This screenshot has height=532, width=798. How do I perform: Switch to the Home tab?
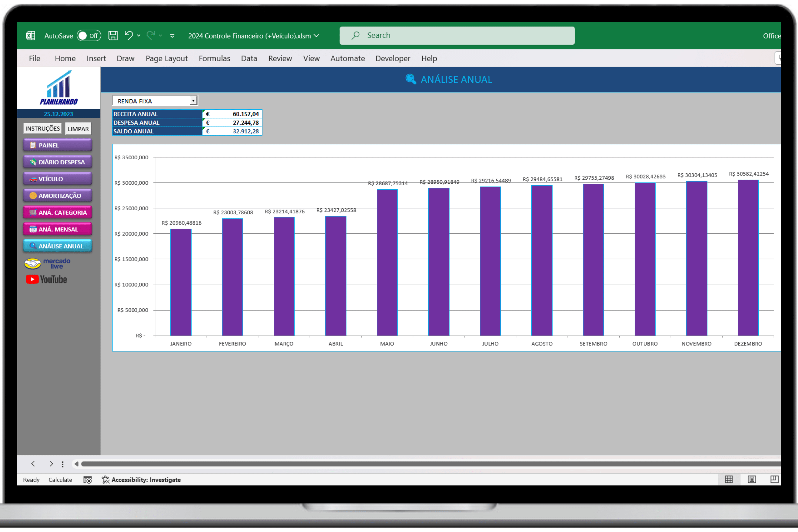tap(65, 58)
